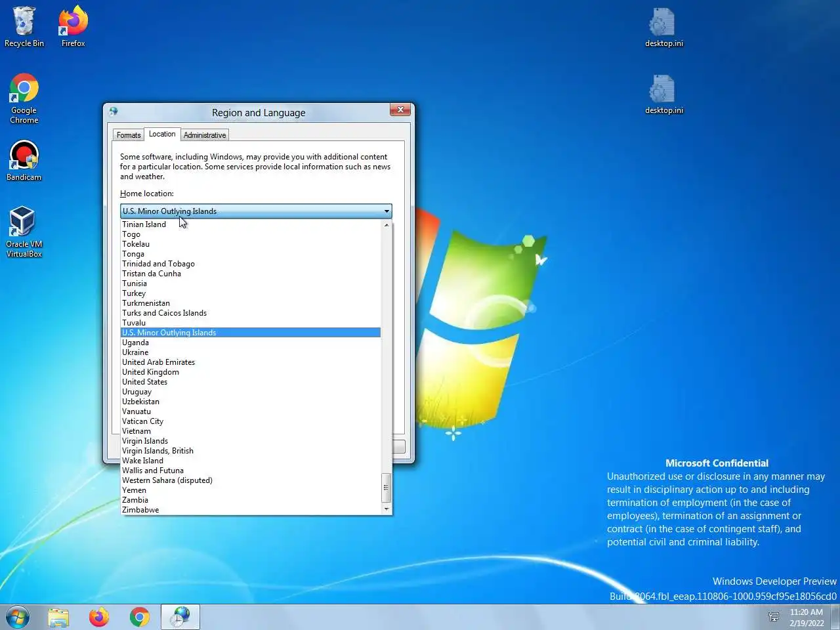Choose Tuvalu from the list
This screenshot has width=840, height=630.
click(251, 323)
